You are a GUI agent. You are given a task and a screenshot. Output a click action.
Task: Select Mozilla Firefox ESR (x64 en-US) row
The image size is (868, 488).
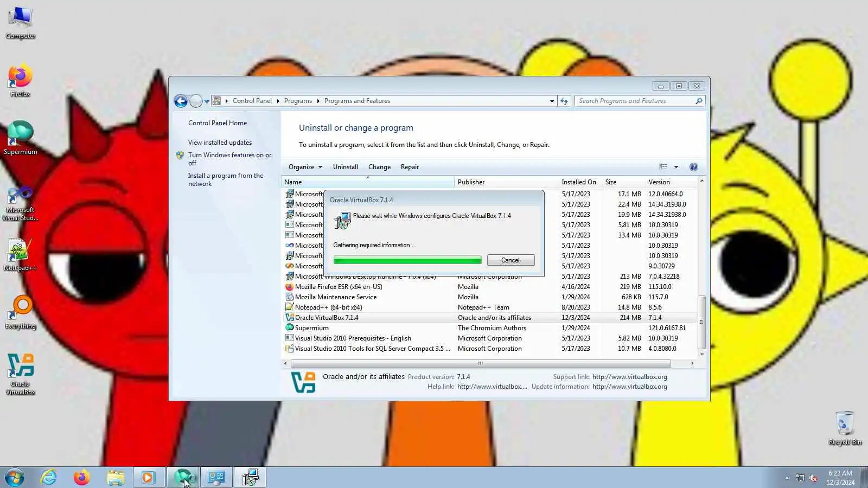pyautogui.click(x=489, y=287)
